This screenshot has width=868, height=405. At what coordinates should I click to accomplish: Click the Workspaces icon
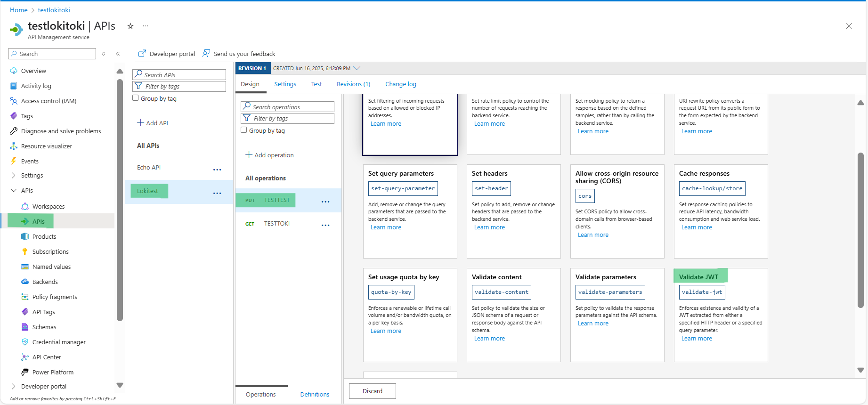25,207
